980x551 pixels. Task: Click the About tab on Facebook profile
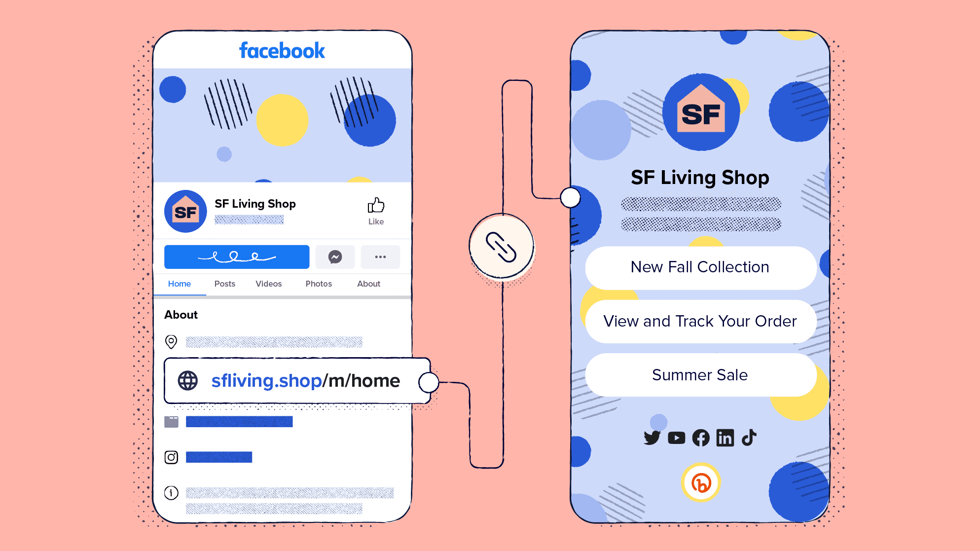point(369,283)
